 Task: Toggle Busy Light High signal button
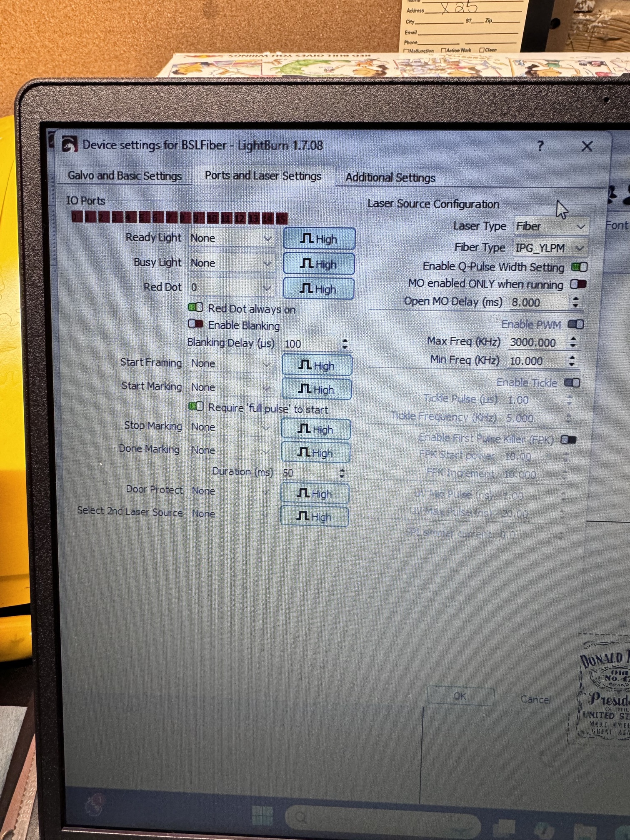[319, 264]
